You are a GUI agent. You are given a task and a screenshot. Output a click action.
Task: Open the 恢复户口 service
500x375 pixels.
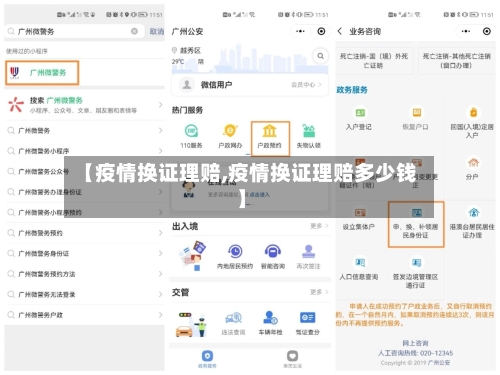point(415,119)
